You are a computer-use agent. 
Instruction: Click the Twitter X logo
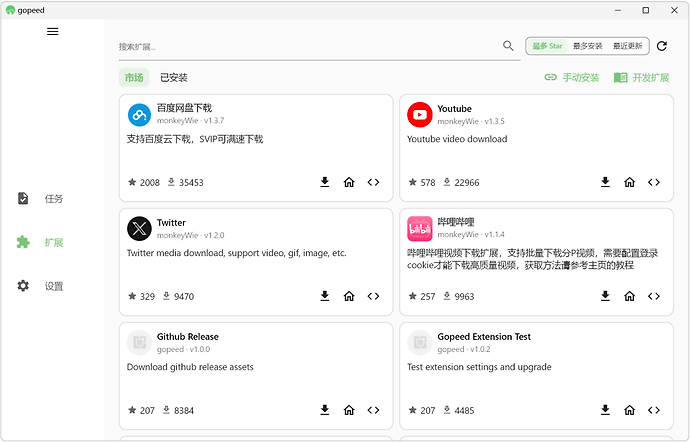[x=139, y=228]
